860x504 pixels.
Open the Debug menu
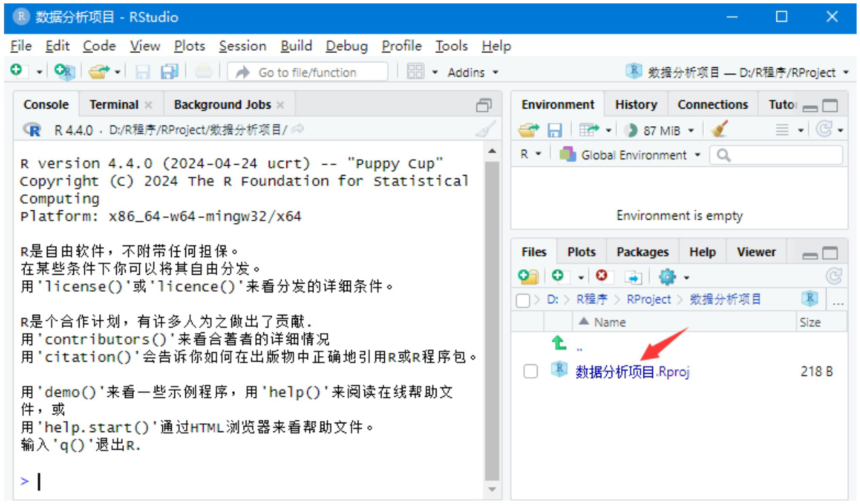[346, 46]
